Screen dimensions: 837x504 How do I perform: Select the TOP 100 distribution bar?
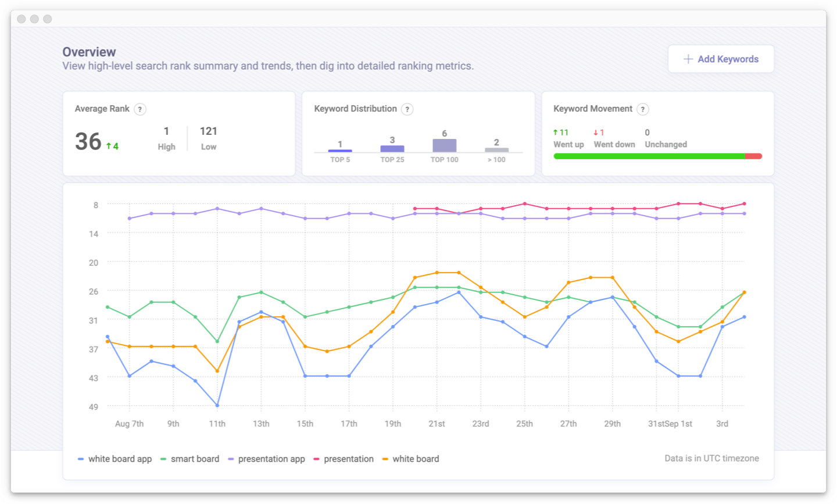click(445, 145)
